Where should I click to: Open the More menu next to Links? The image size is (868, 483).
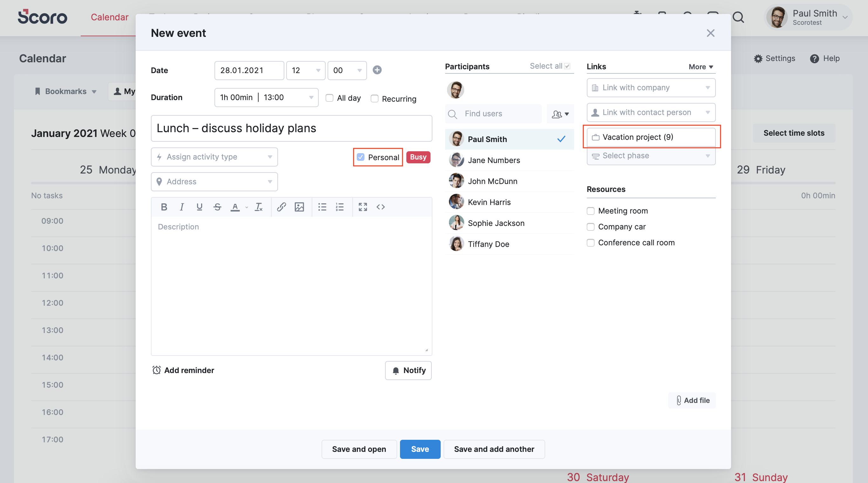[x=700, y=66]
